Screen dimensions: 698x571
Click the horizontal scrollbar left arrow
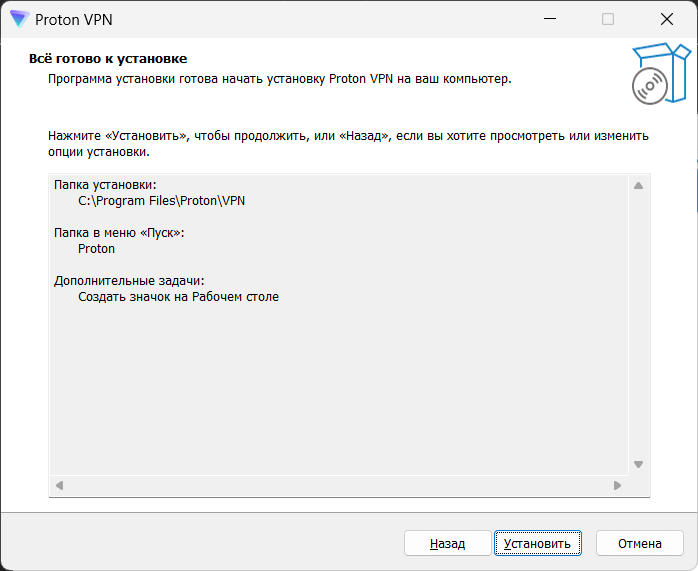[59, 486]
